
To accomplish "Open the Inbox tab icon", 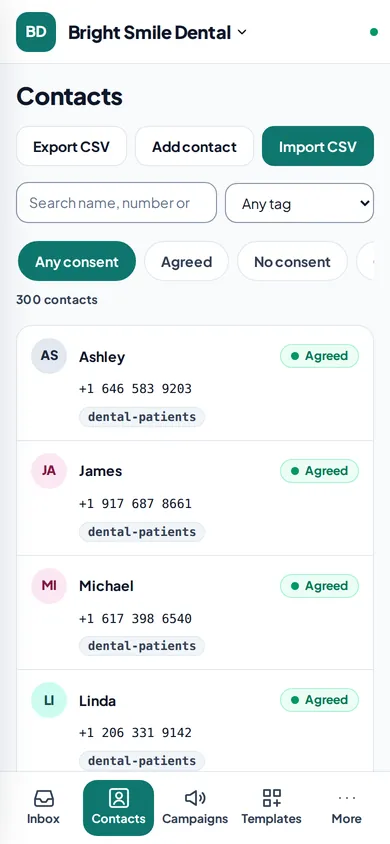I will [44, 798].
